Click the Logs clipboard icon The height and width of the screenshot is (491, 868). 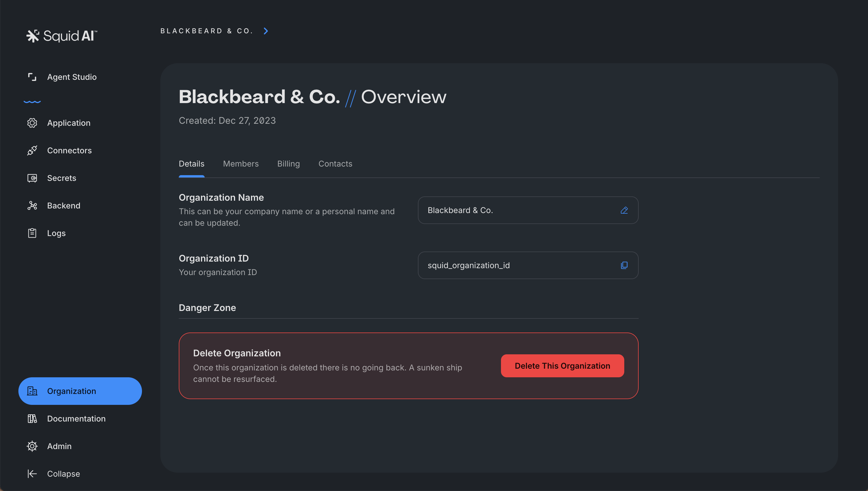pyautogui.click(x=32, y=233)
